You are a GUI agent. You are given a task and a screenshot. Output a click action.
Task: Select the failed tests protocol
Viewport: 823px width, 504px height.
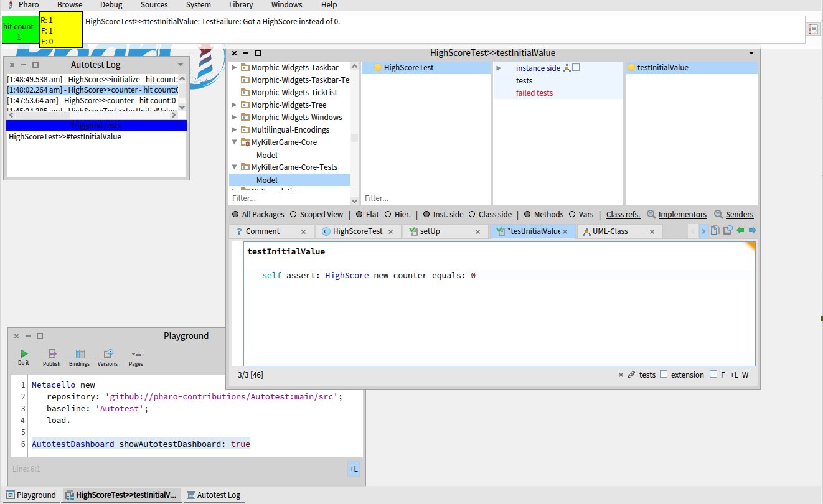point(534,93)
